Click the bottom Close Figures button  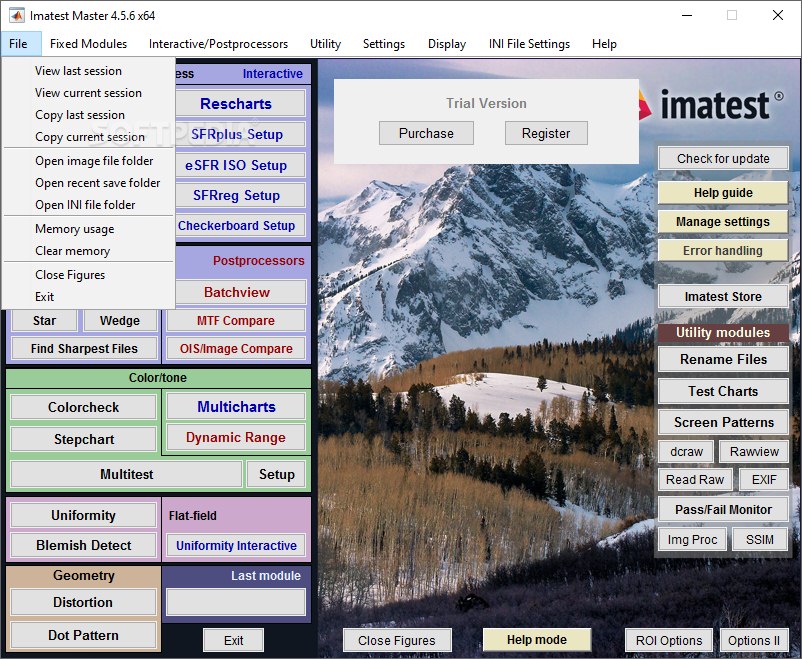coord(397,641)
